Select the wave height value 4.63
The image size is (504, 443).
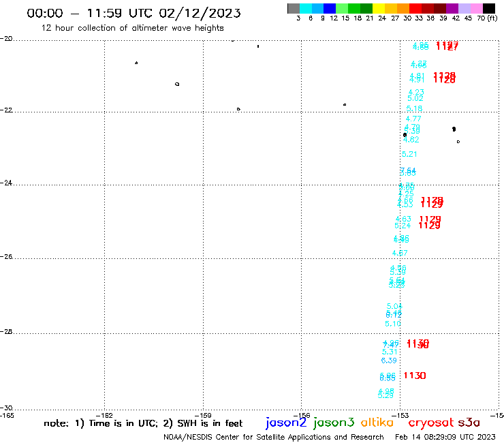pos(403,219)
